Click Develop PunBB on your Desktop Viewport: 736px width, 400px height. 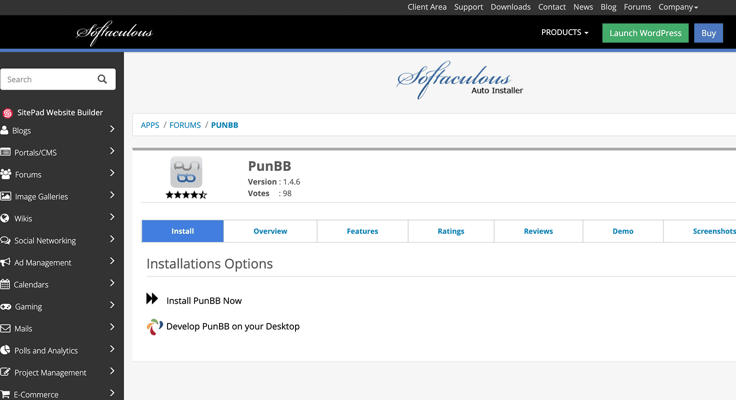click(233, 326)
